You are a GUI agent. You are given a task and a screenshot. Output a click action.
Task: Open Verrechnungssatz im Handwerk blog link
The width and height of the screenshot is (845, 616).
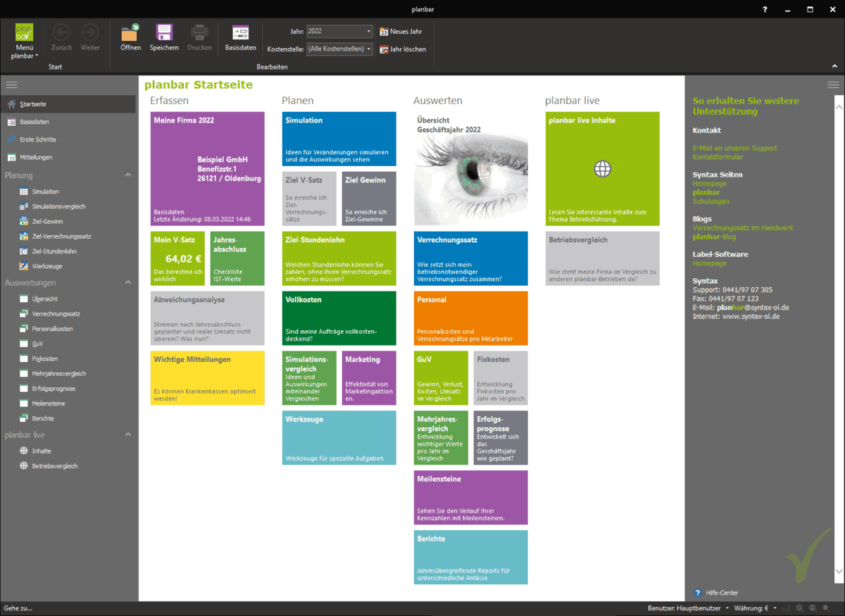point(743,228)
